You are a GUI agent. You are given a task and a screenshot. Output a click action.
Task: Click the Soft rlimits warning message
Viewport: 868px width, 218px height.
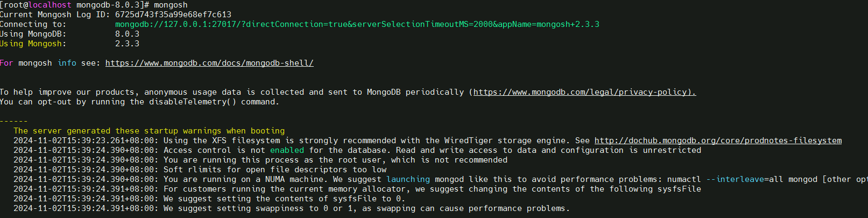[x=275, y=170]
